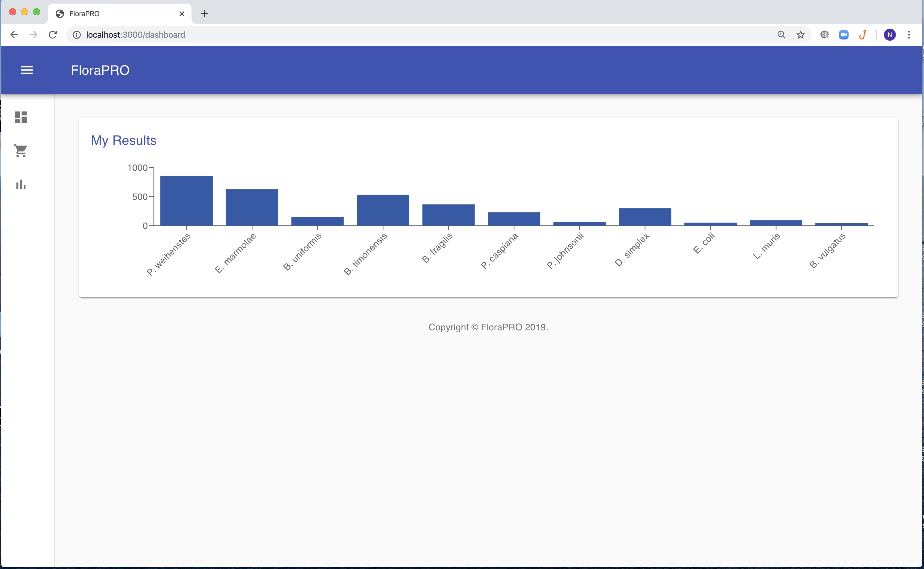Click the browser forward arrow
Image resolution: width=924 pixels, height=569 pixels.
point(34,35)
